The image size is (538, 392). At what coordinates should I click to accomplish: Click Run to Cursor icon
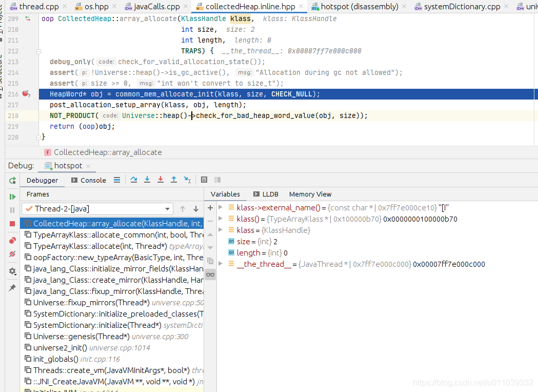(187, 180)
